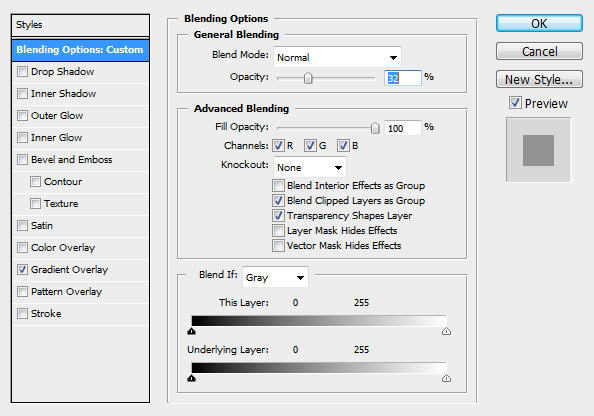Toggle the Preview checkbox
The width and height of the screenshot is (594, 416).
[x=515, y=103]
